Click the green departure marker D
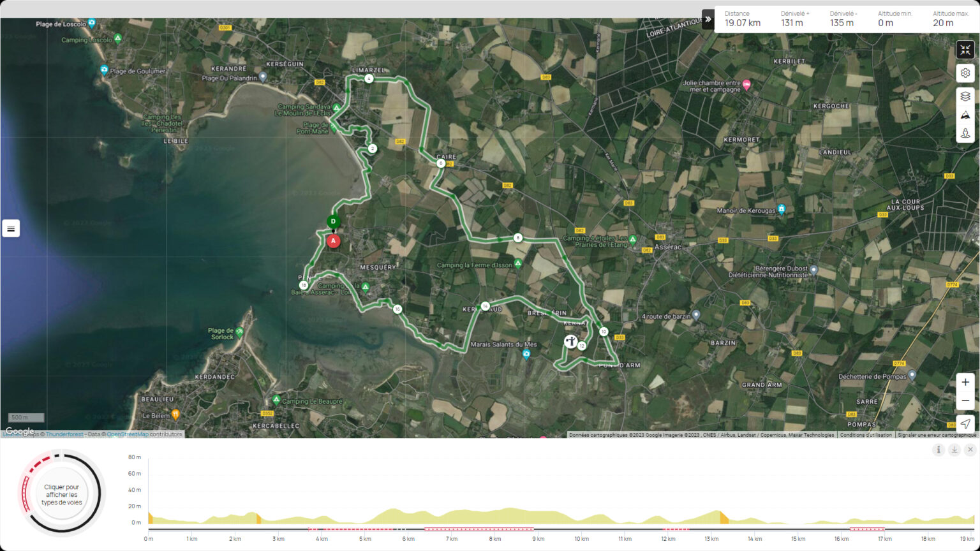 pyautogui.click(x=333, y=222)
